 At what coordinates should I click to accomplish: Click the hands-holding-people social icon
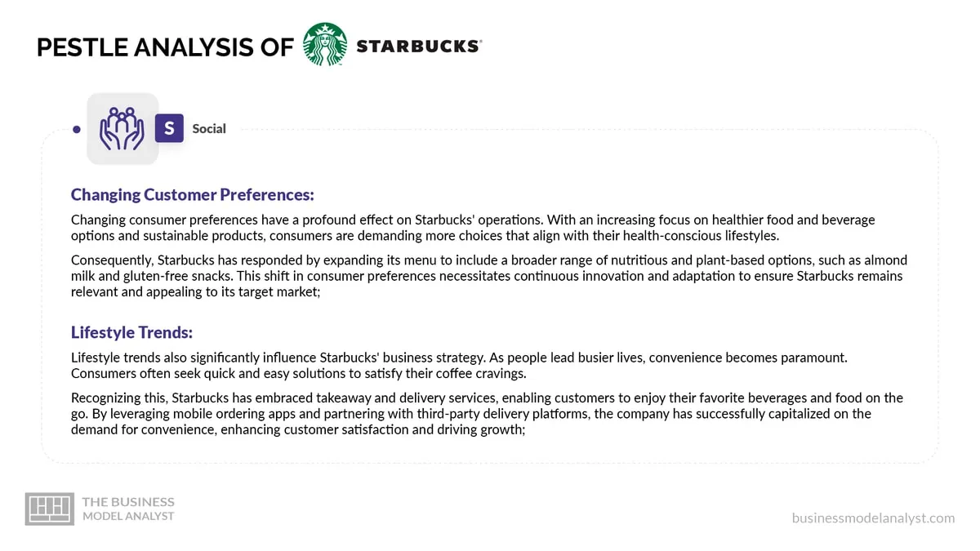pos(122,129)
